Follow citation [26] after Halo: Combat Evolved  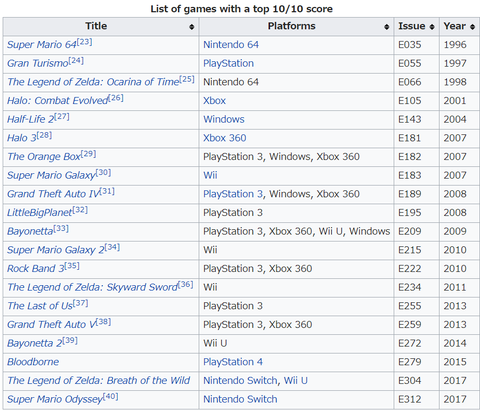pyautogui.click(x=116, y=98)
